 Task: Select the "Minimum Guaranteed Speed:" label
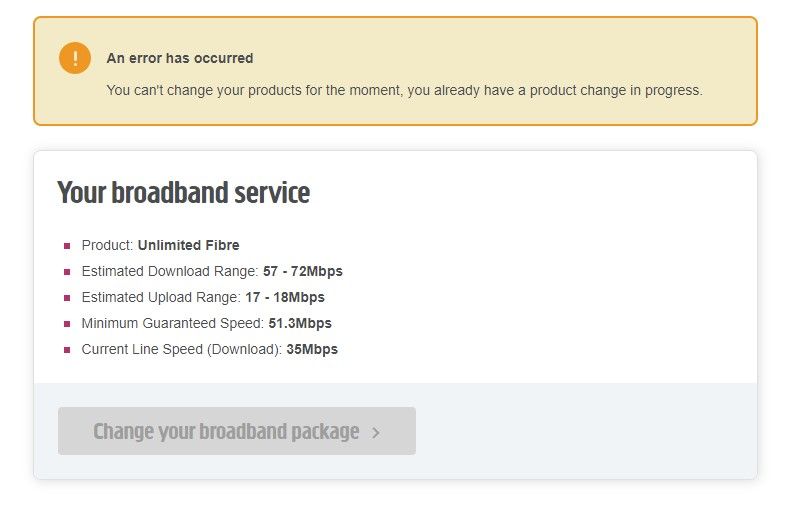coord(173,323)
